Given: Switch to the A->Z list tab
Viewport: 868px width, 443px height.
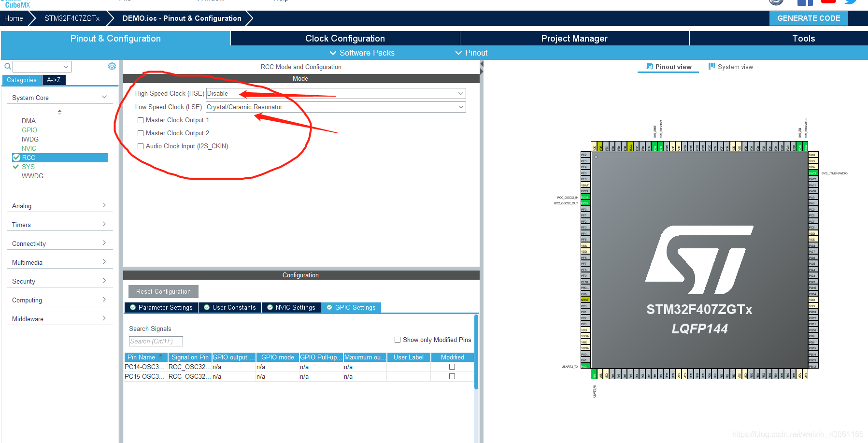Looking at the screenshot, I should [x=54, y=80].
